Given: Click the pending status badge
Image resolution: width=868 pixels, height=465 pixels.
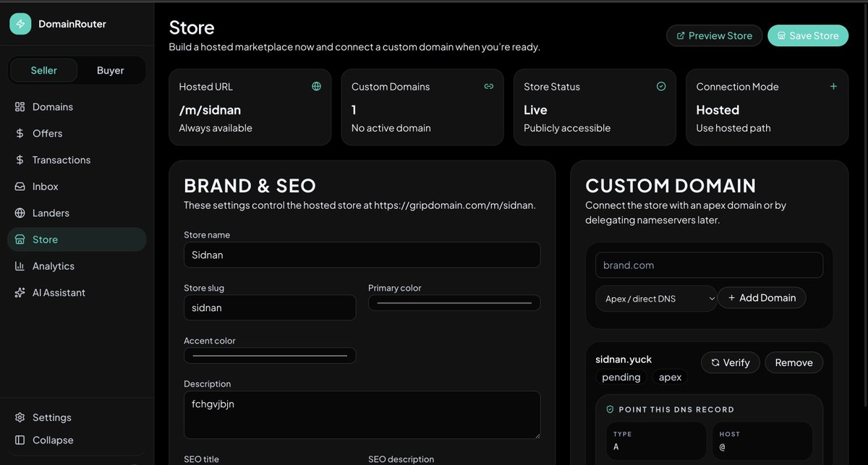Looking at the screenshot, I should coord(621,377).
